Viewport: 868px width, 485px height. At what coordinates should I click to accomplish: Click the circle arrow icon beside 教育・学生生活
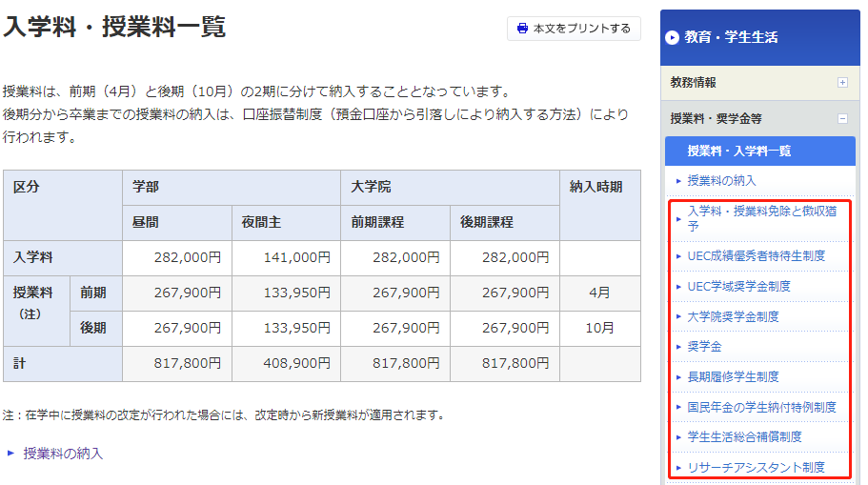pos(672,38)
